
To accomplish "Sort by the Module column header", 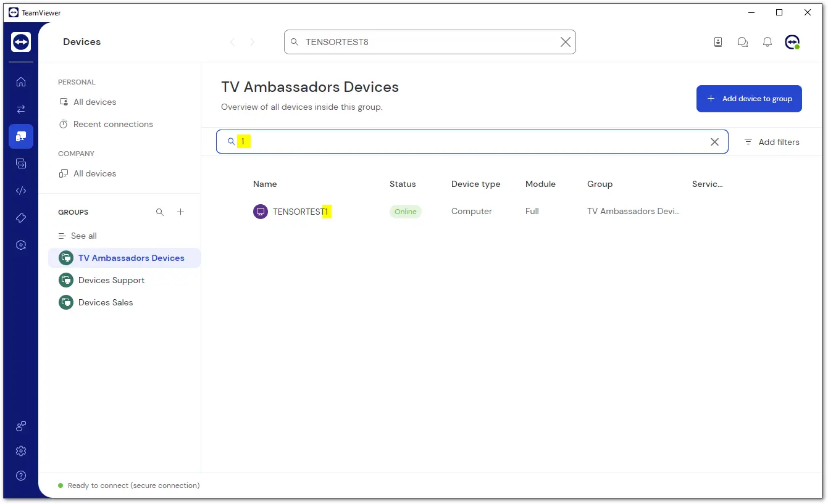I will pos(540,184).
